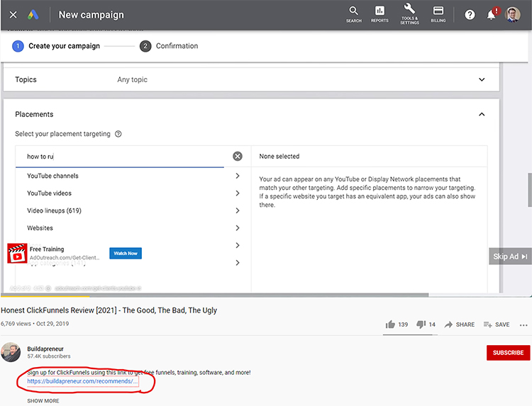Click '57.4K subscribers' text
This screenshot has height=406, width=532.
click(49, 356)
